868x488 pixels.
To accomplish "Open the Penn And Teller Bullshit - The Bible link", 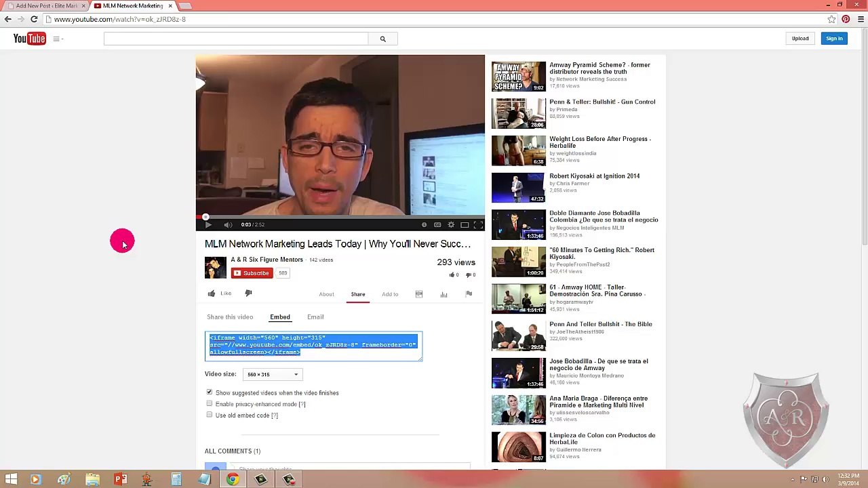I will tap(601, 324).
